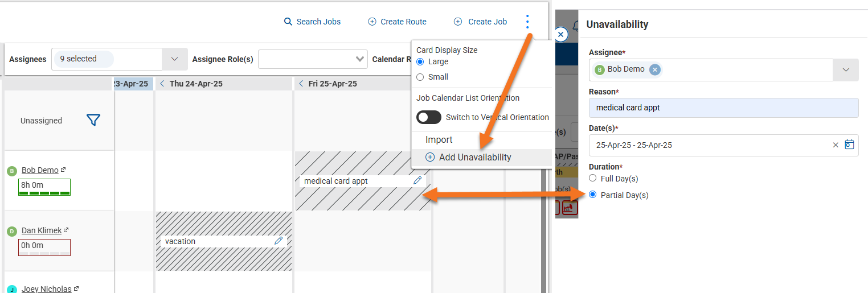
Task: Open Dan Klimek external link icon
Action: click(66, 230)
